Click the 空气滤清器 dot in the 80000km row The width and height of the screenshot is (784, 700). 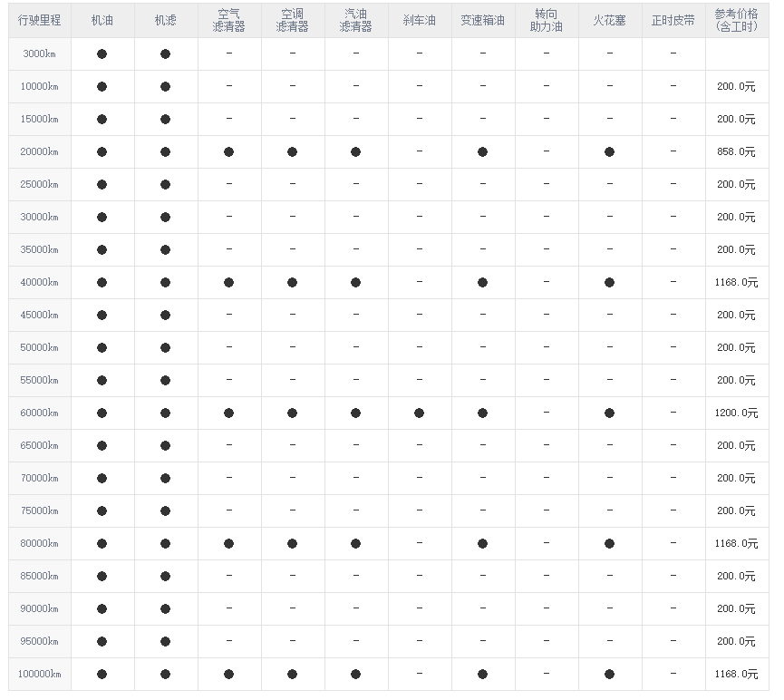click(x=228, y=544)
